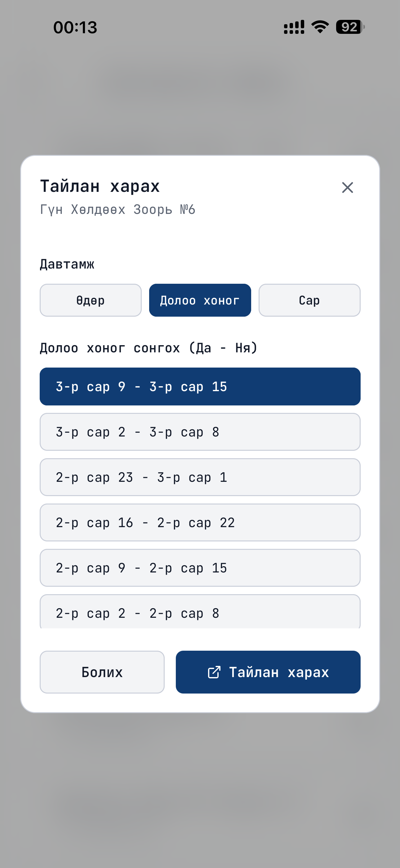
Task: Tap the external-link icon on Тайлан харах button
Action: (214, 672)
